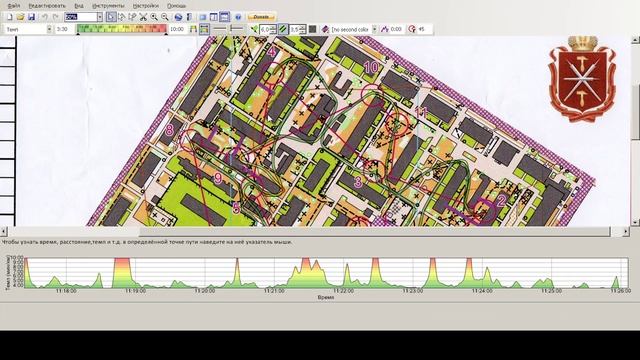640x360 pixels.
Task: Open the Инструменты menu
Action: point(108,6)
